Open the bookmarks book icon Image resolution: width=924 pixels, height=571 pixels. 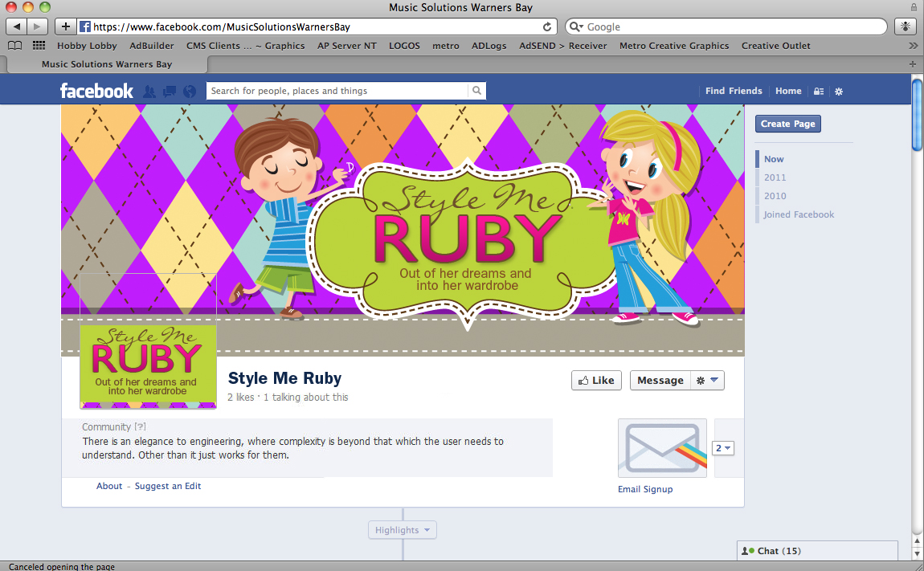14,45
